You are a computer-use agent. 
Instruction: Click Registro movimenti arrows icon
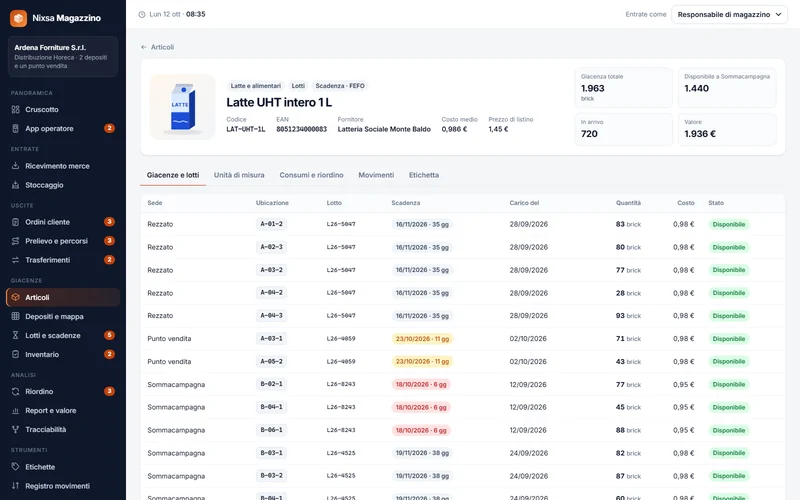click(15, 486)
